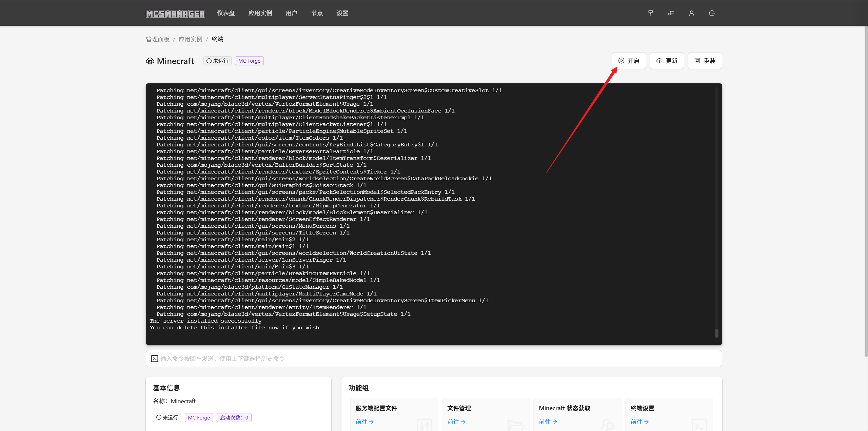Screen dimensions: 868x431
Task: Open the 节点 nodes menu
Action: (317, 13)
